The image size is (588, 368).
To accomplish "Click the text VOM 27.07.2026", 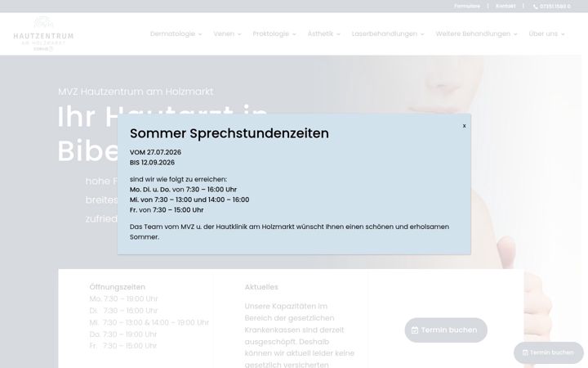I will tap(155, 152).
